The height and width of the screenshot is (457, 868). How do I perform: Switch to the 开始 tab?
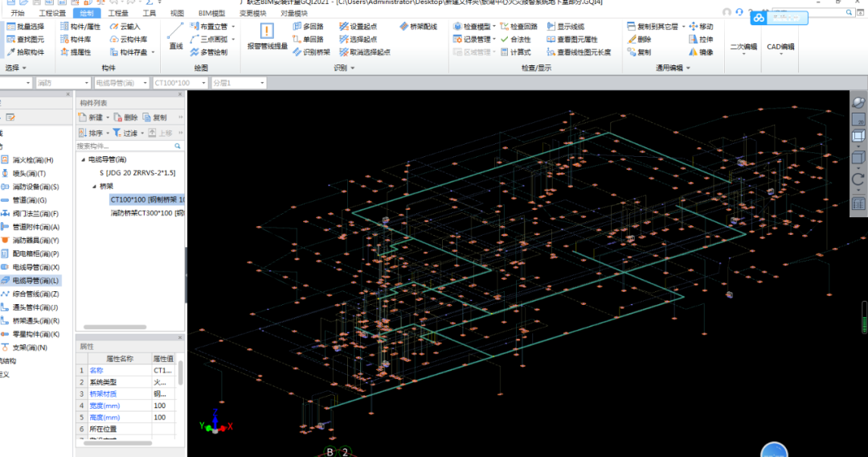coord(18,14)
